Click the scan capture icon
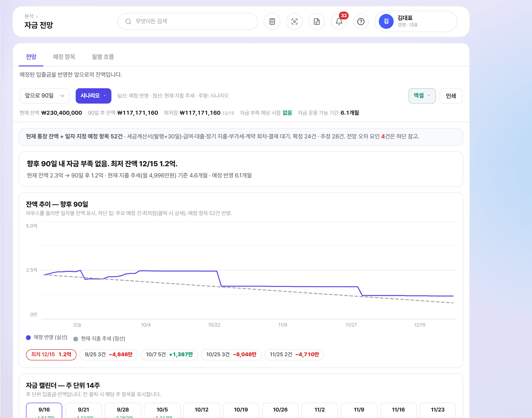Screen dimensions: 532x418 [294, 22]
